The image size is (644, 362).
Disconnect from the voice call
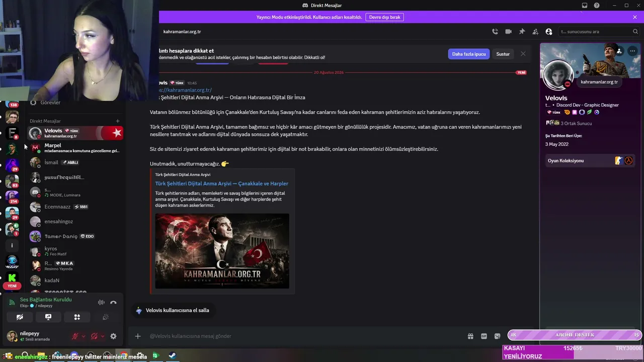point(113,302)
